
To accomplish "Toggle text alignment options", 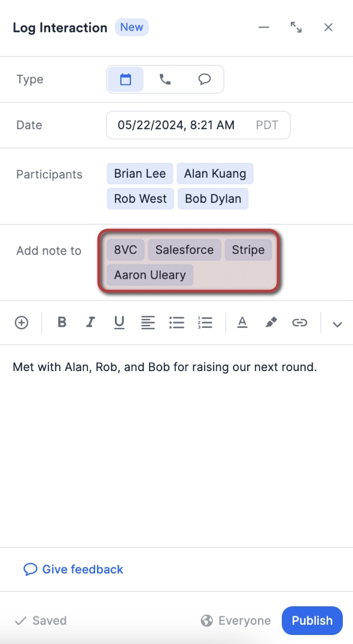I will (148, 323).
